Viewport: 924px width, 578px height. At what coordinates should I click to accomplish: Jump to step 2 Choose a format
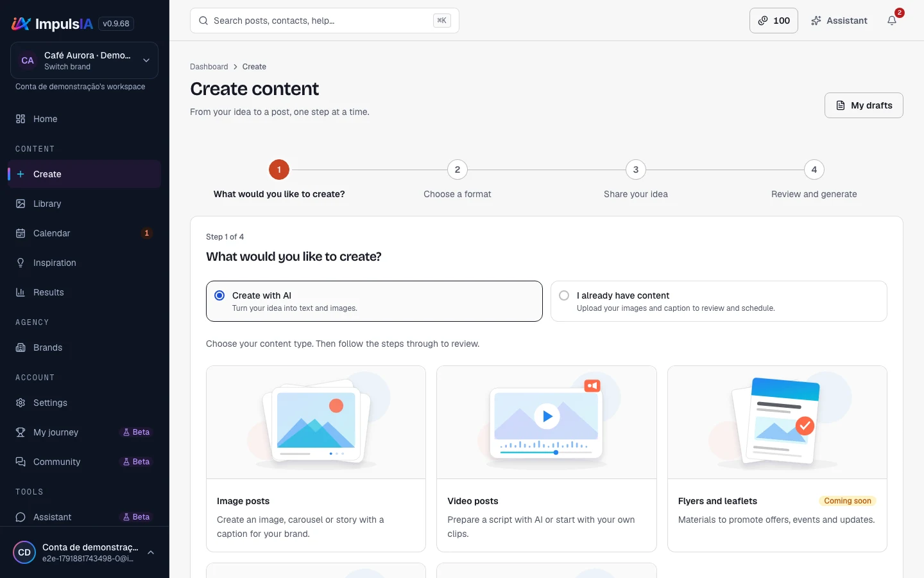tap(458, 180)
